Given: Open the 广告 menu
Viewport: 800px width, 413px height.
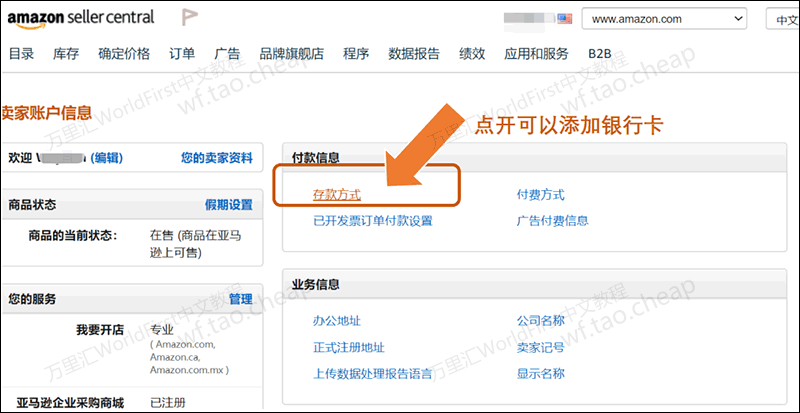Looking at the screenshot, I should [x=227, y=54].
